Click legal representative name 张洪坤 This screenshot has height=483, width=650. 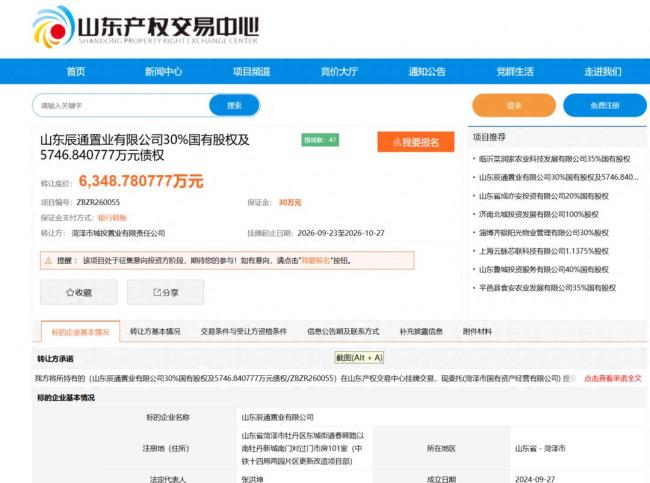(x=252, y=479)
